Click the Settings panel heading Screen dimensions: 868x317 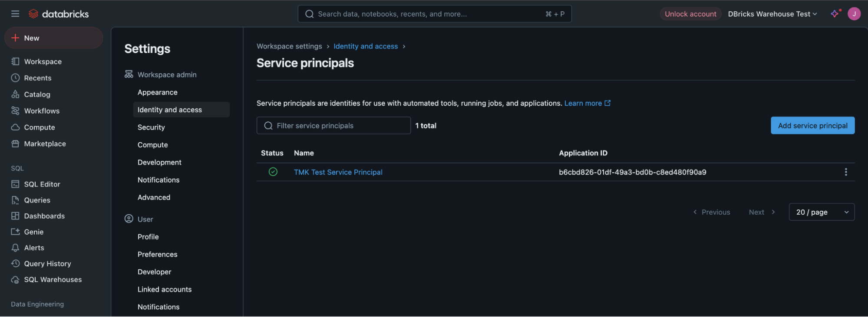coord(147,49)
